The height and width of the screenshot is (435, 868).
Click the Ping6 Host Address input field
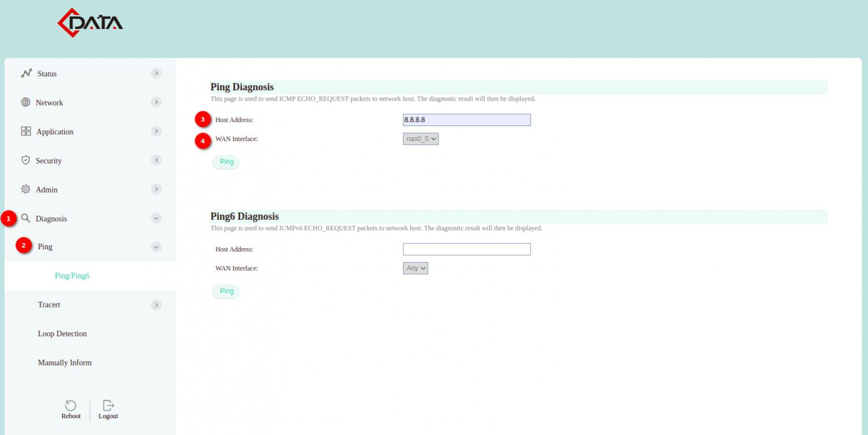coord(466,249)
